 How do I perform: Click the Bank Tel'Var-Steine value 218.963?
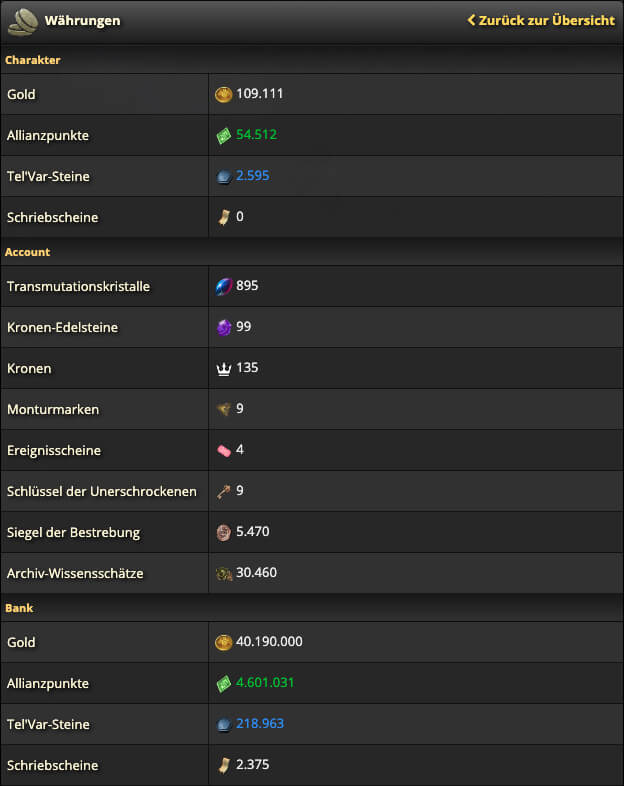[260, 724]
